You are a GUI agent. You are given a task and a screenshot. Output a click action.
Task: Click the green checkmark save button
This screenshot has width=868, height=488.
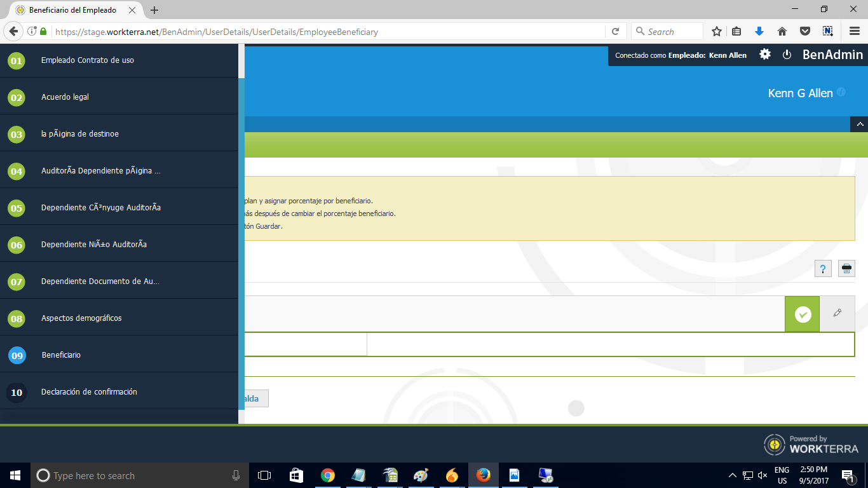[803, 314]
